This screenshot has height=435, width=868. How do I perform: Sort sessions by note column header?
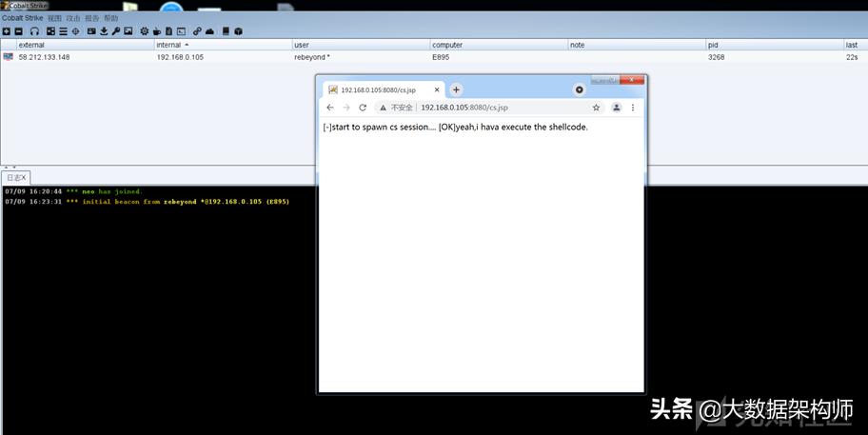(637, 45)
